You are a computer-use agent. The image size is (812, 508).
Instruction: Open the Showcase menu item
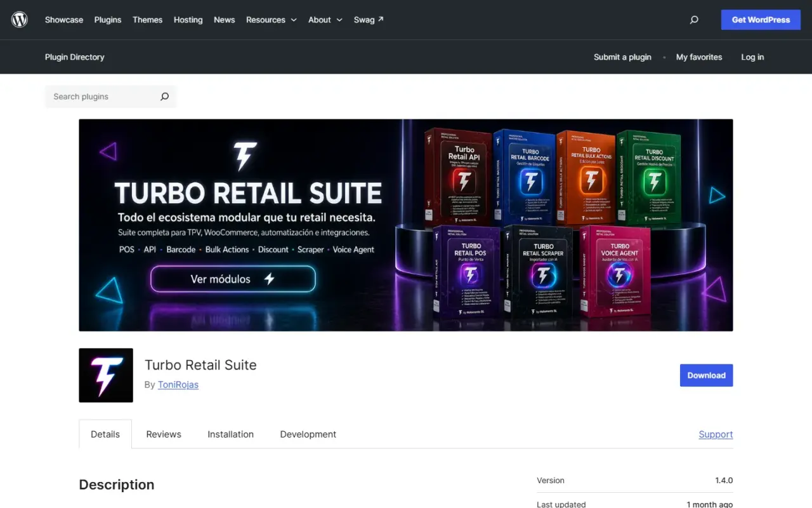[64, 20]
